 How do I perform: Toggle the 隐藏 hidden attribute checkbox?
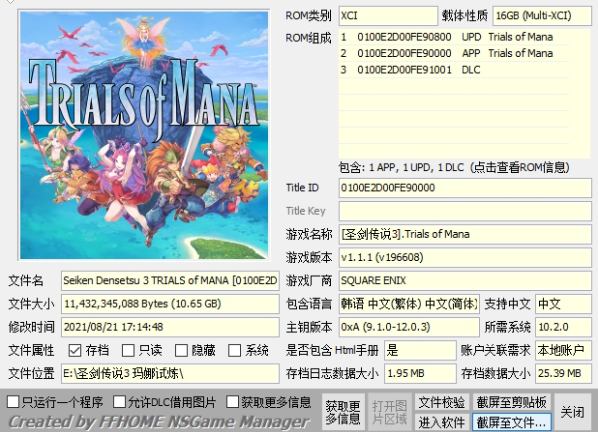[181, 350]
